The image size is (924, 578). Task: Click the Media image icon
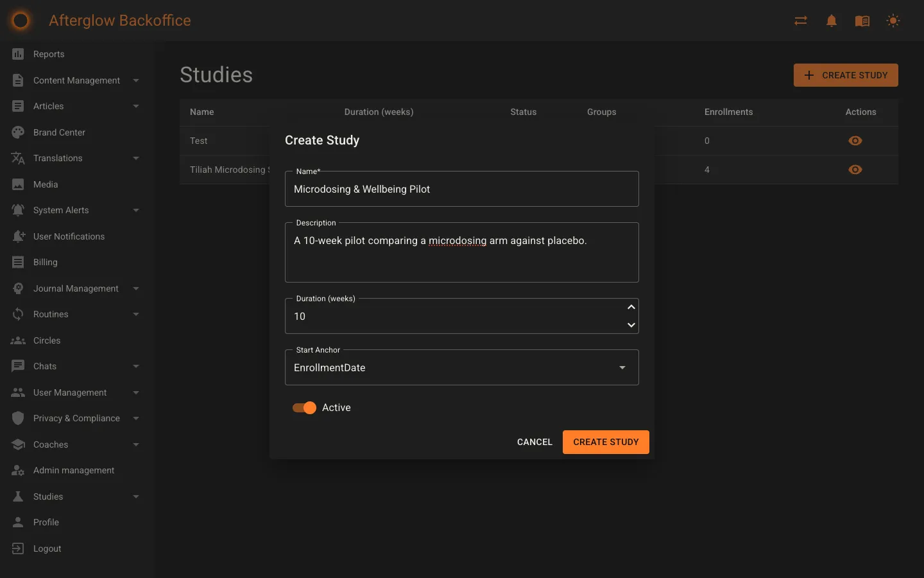click(18, 184)
